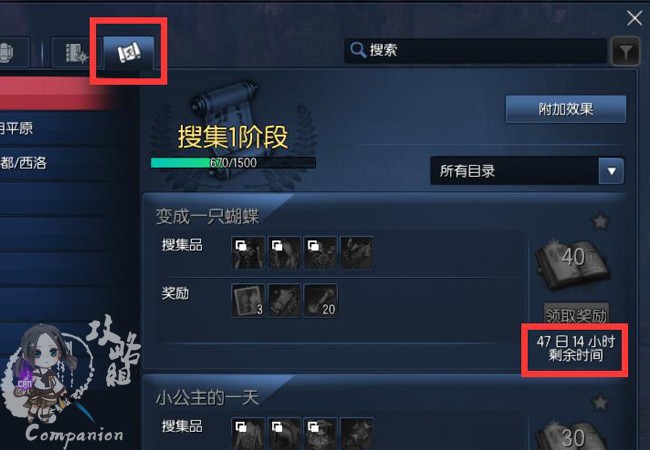Click the filter funnel icon

tap(626, 51)
